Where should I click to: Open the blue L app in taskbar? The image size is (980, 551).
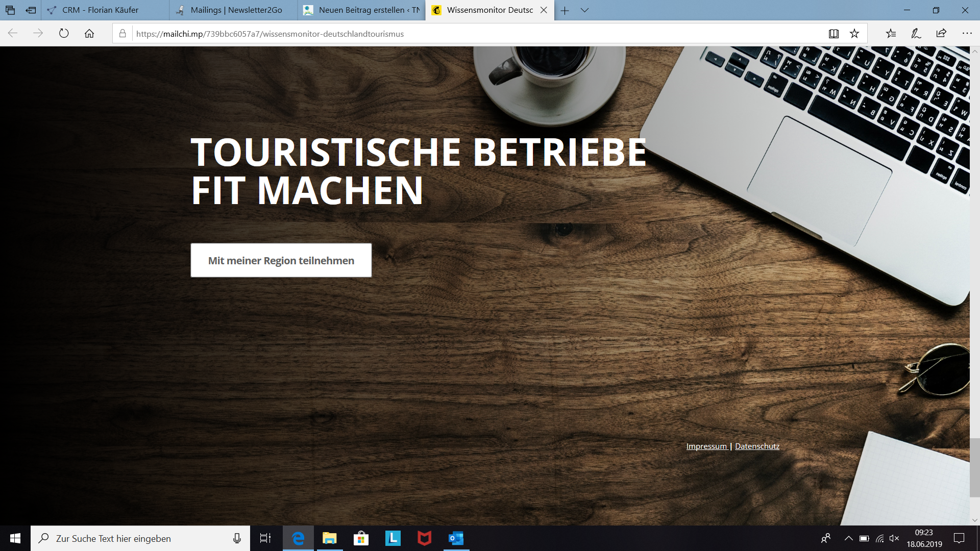pos(393,538)
